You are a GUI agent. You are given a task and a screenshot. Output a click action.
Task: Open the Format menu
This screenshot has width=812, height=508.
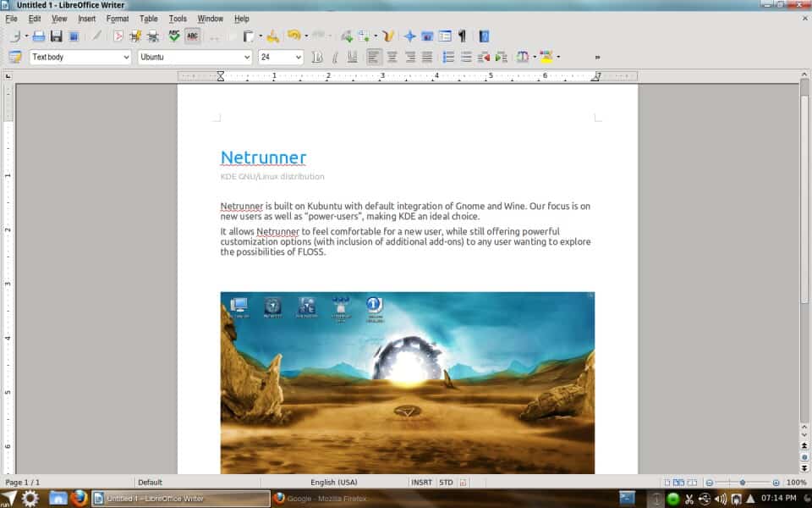(x=118, y=19)
